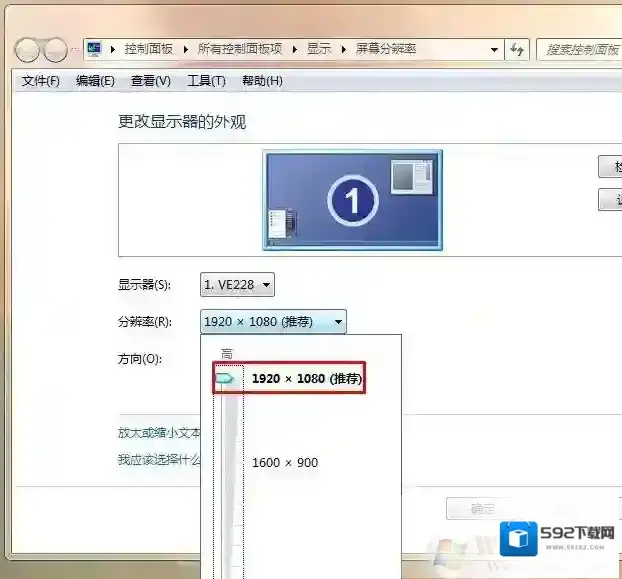This screenshot has width=622, height=579.
Task: Click the refresh icon beside address bar
Action: (518, 49)
